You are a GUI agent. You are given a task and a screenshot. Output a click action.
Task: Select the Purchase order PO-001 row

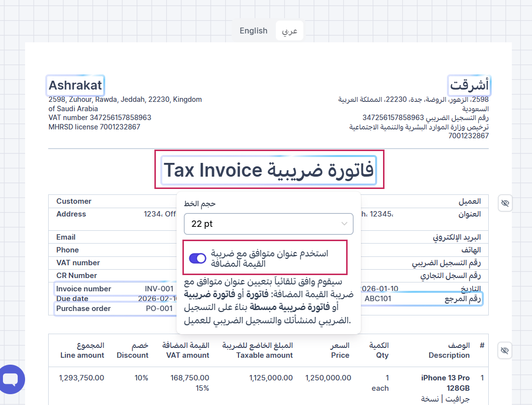tap(114, 309)
